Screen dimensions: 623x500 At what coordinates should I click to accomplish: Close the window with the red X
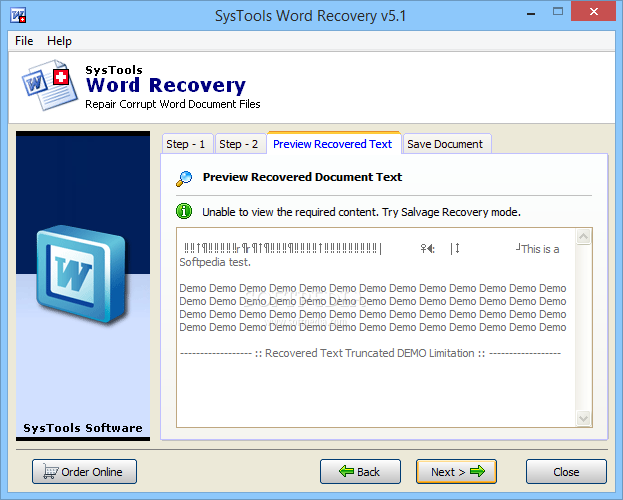(x=594, y=12)
